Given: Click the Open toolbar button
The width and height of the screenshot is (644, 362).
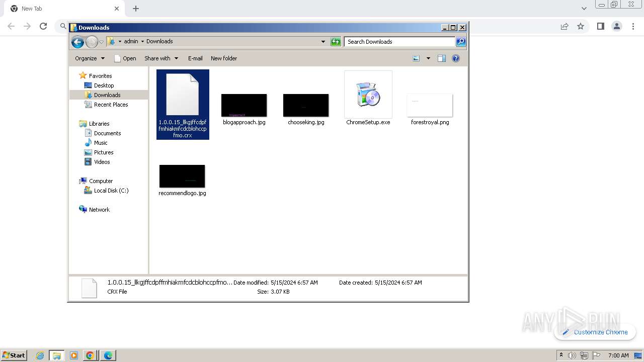Looking at the screenshot, I should pyautogui.click(x=125, y=58).
